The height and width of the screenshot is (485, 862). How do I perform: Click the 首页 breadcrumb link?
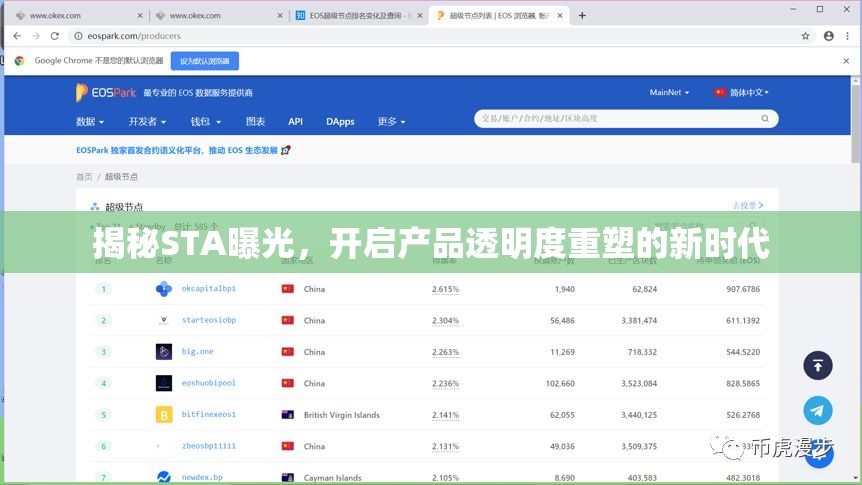click(84, 177)
